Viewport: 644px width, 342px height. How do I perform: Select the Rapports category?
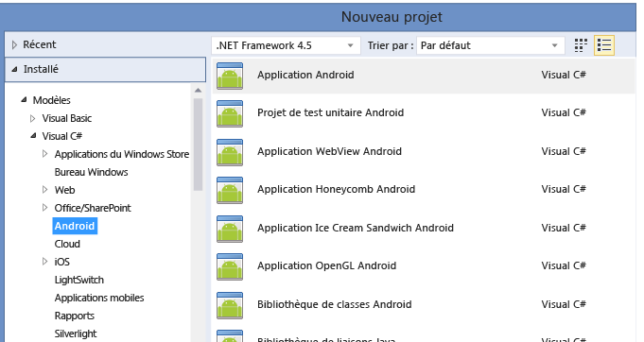pos(75,316)
